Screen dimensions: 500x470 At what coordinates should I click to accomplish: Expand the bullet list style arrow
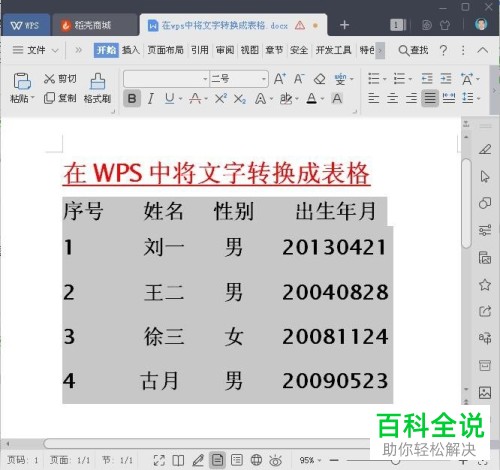[384, 79]
